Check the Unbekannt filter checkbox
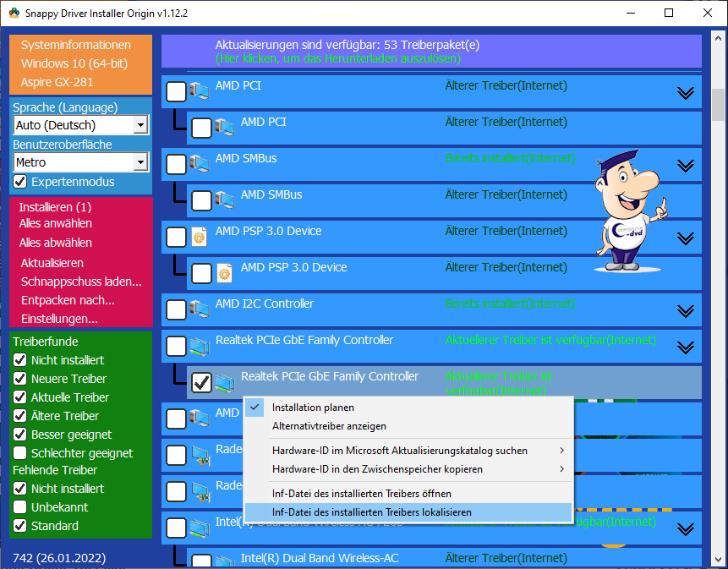728x569 pixels. (20, 507)
